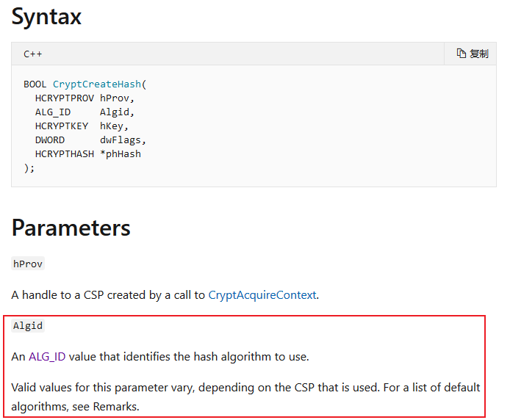510x420 pixels.
Task: Open the purple ALG_ID link
Action: click(x=47, y=357)
